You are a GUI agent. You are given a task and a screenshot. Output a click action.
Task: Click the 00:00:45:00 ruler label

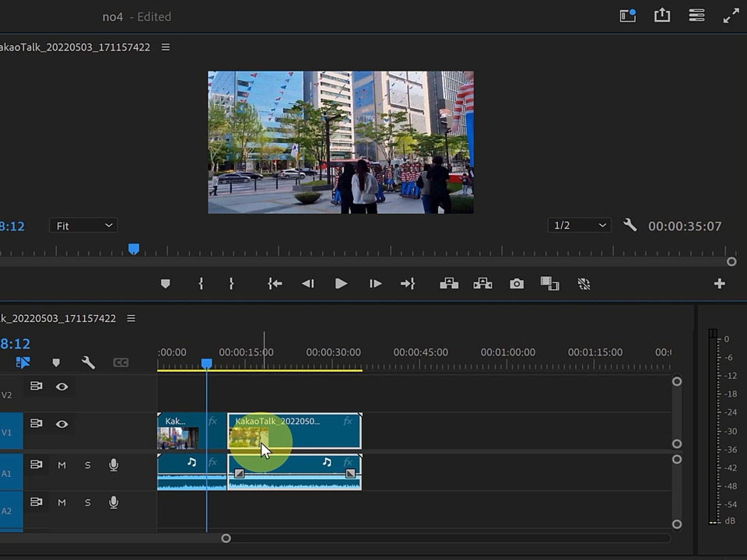point(421,352)
